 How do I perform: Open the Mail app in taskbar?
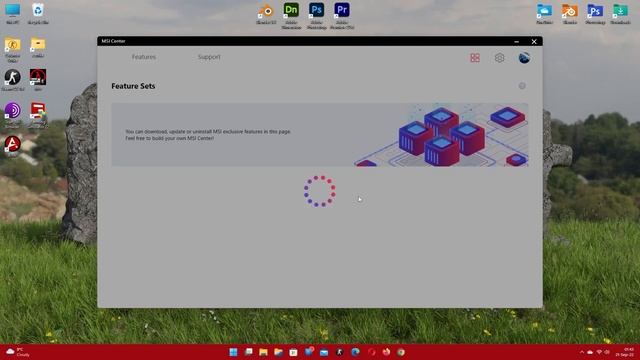tap(324, 352)
